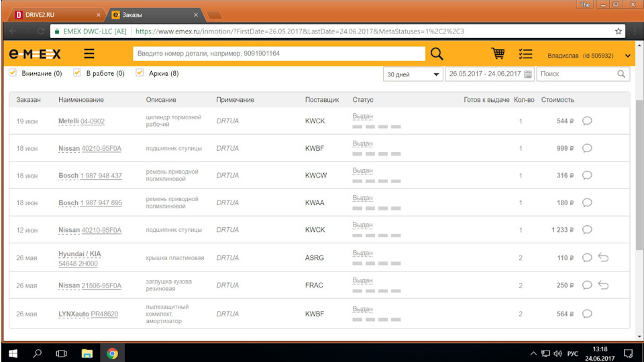Click the browser address bar URL
Viewport: 644px width, 362px height.
300,32
